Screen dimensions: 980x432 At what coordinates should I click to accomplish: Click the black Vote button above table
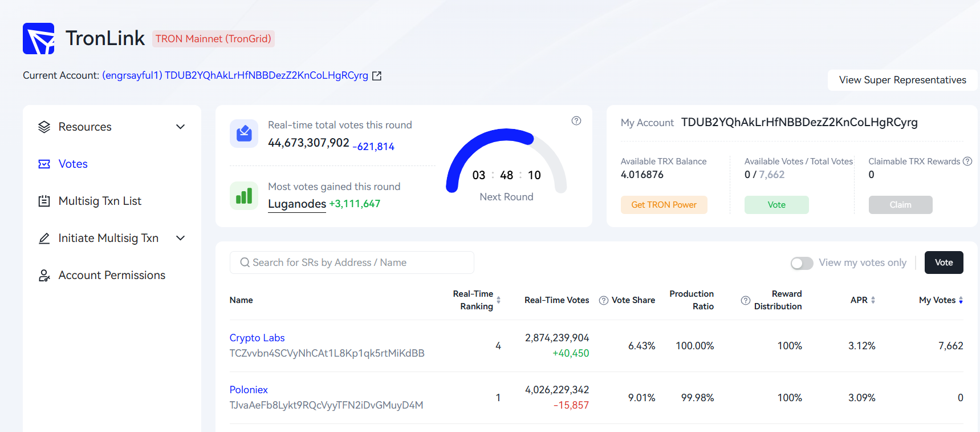click(x=944, y=263)
